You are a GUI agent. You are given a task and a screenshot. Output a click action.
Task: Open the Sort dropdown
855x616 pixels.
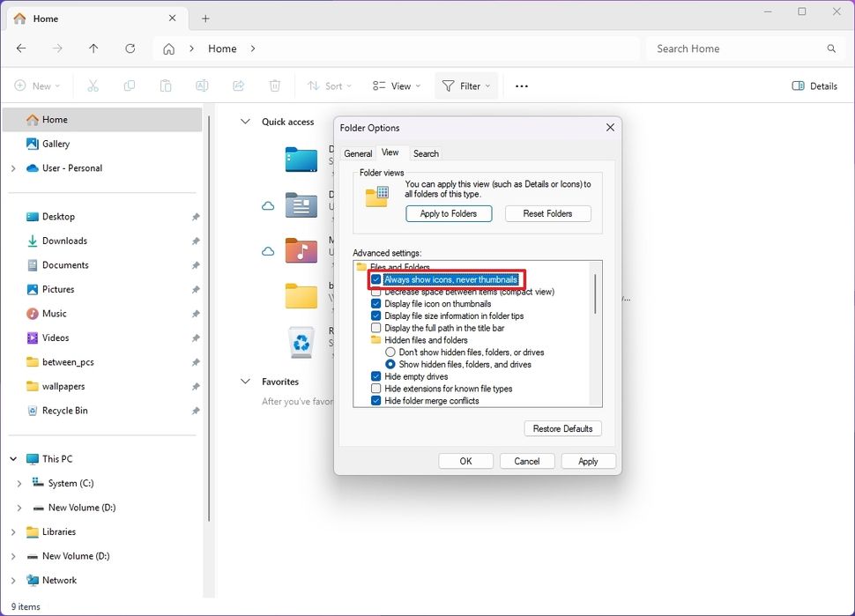[x=331, y=85]
